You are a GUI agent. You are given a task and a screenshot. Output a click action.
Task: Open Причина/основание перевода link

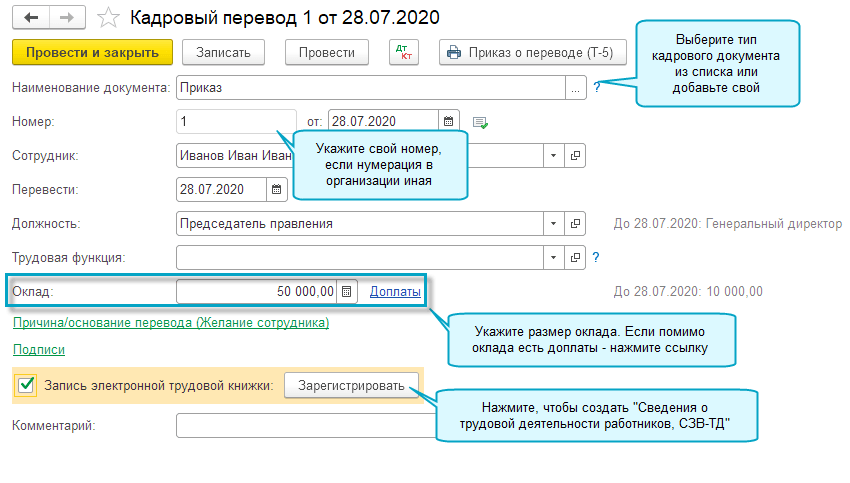pos(170,323)
